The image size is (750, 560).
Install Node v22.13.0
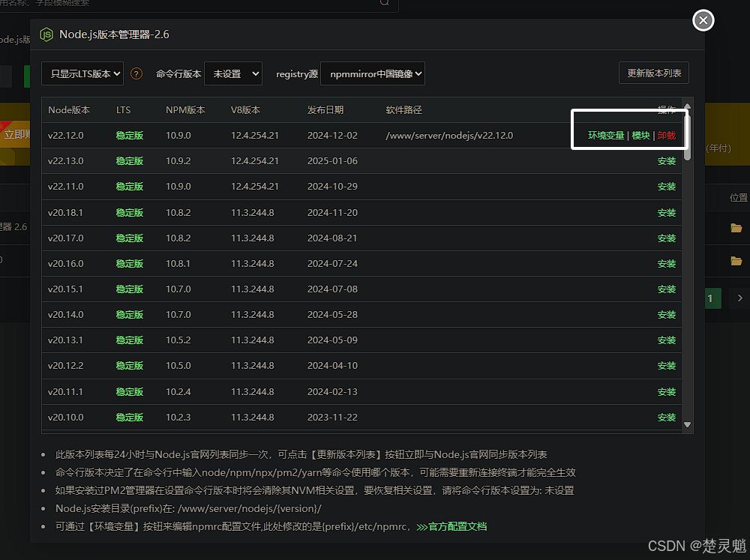click(666, 161)
